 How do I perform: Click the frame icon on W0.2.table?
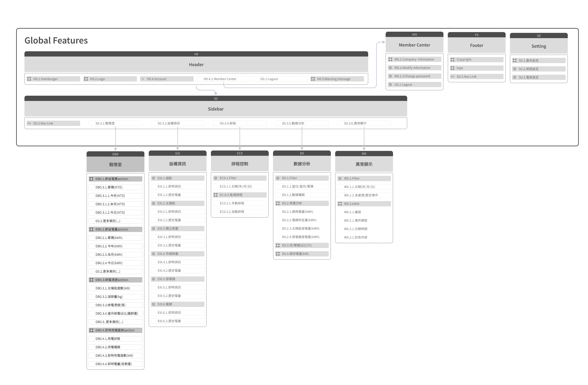(x=340, y=204)
